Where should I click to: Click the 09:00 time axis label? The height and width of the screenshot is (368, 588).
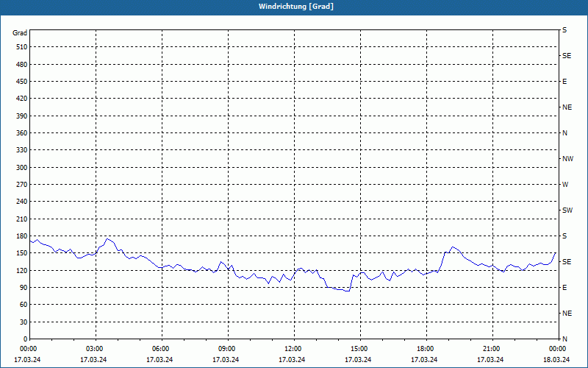click(226, 348)
